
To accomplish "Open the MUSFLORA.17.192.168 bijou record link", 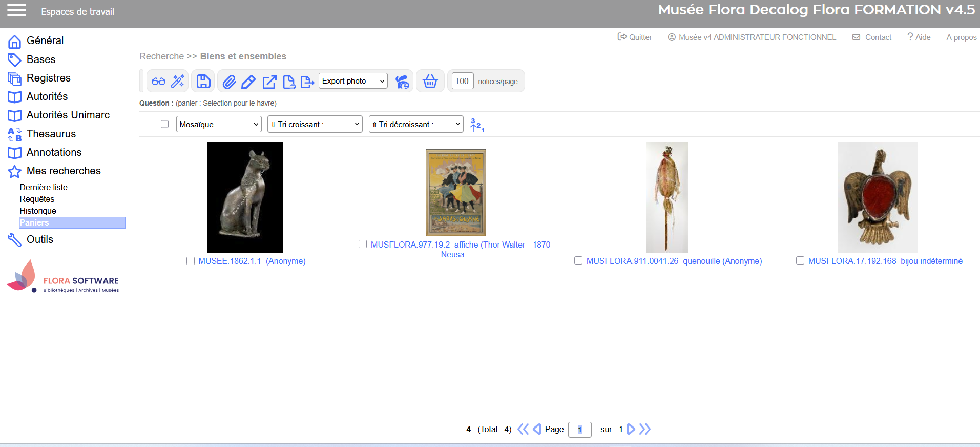I will pos(885,261).
